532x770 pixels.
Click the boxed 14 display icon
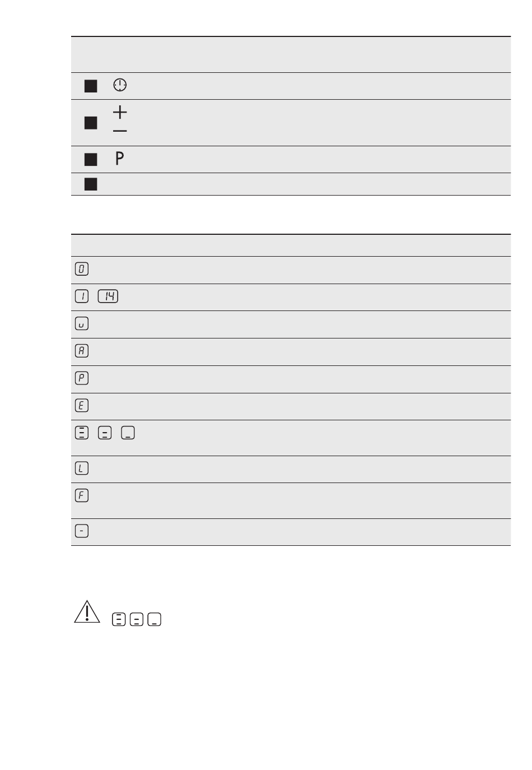108,296
